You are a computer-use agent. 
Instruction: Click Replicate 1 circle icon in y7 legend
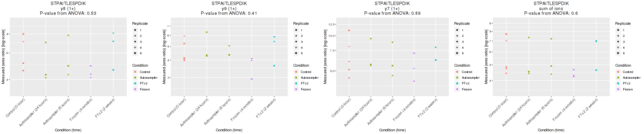457,30
